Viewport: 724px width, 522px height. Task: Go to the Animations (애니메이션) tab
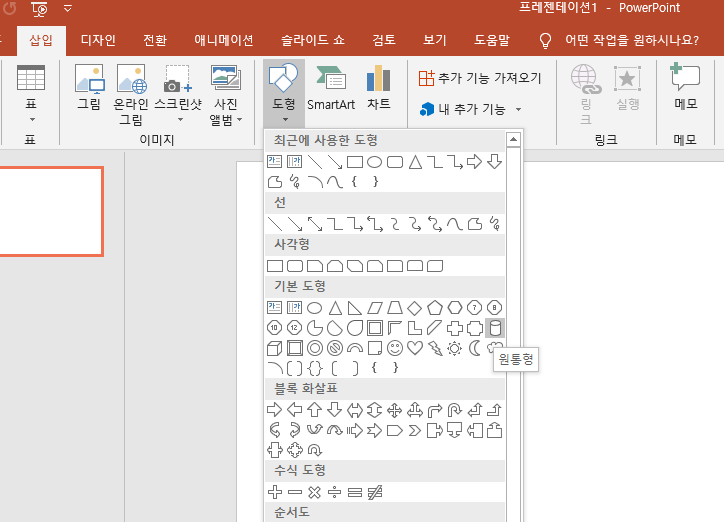223,40
